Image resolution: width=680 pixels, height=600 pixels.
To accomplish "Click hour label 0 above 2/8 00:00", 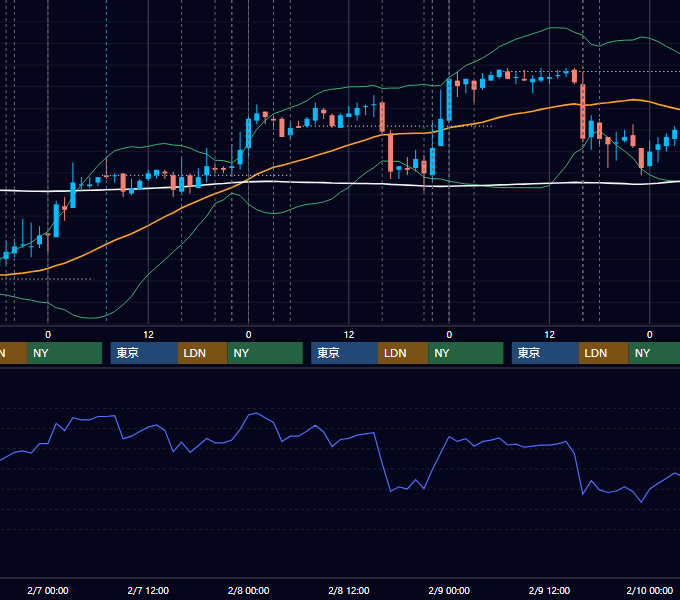I will pyautogui.click(x=248, y=335).
